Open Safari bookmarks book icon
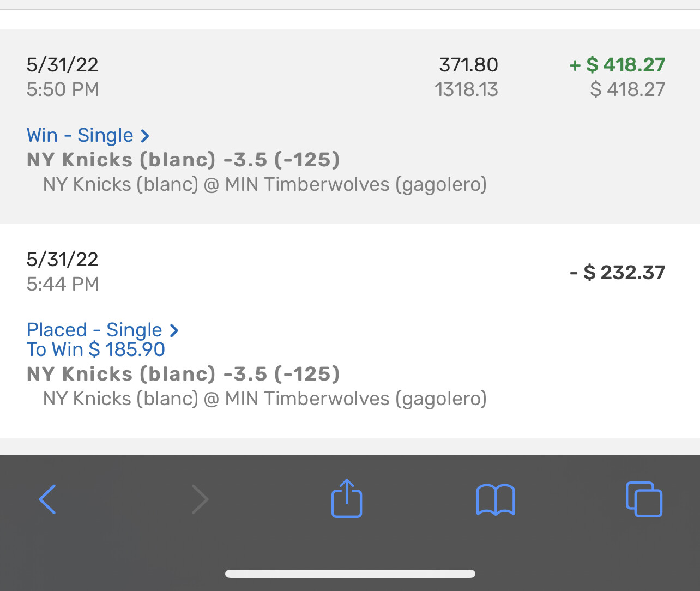Screen dimensions: 700x591 [x=496, y=499]
